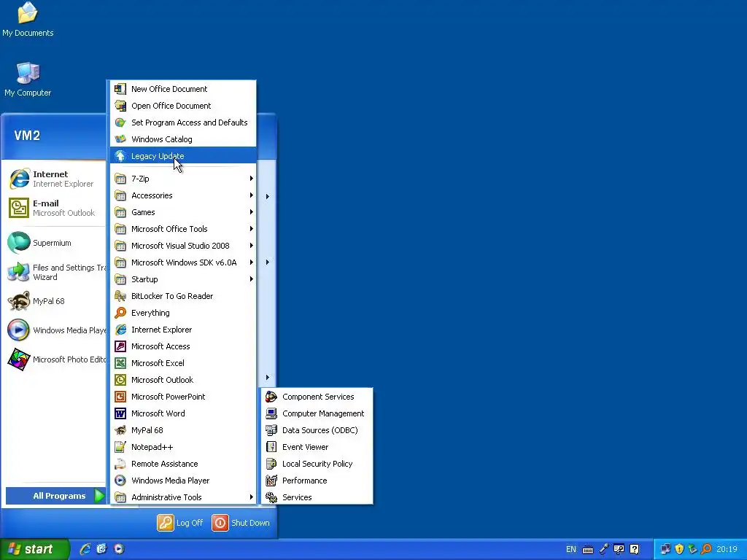Expand the 7-Zip submenu
This screenshot has height=560, width=747.
coord(183,179)
